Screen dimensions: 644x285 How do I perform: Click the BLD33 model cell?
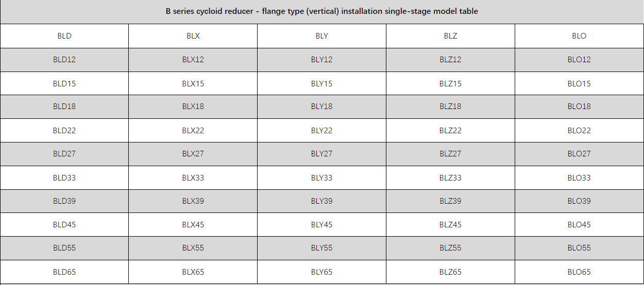coord(64,178)
